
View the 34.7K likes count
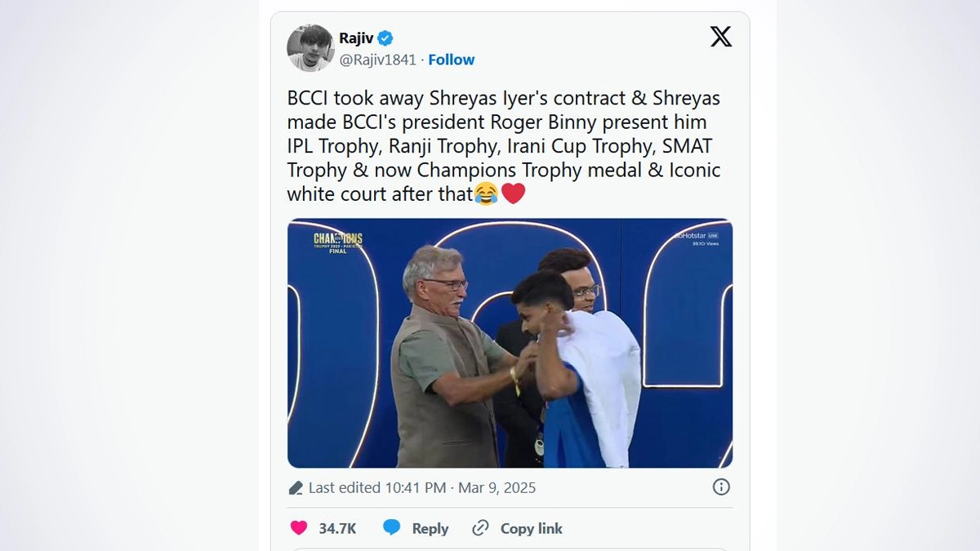[x=337, y=528]
